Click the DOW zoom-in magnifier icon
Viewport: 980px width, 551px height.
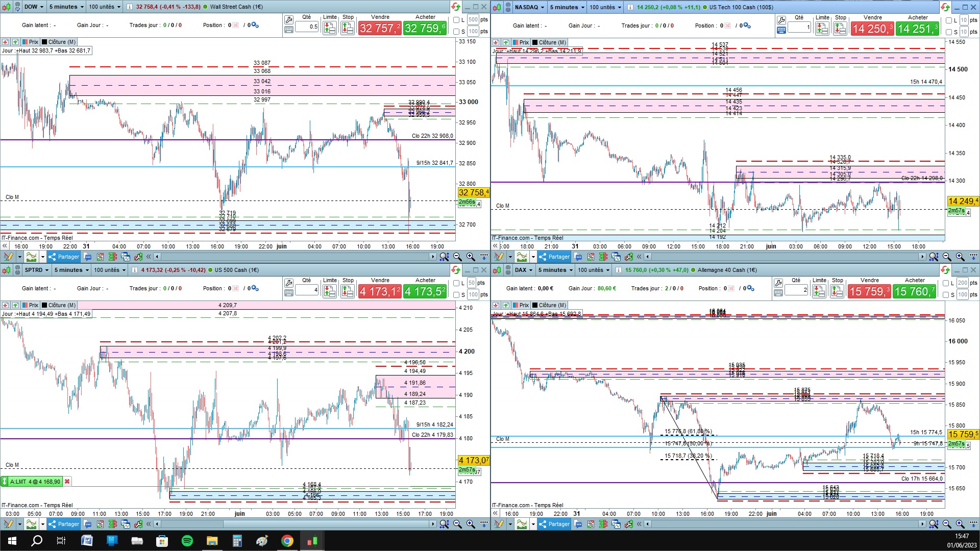click(470, 257)
